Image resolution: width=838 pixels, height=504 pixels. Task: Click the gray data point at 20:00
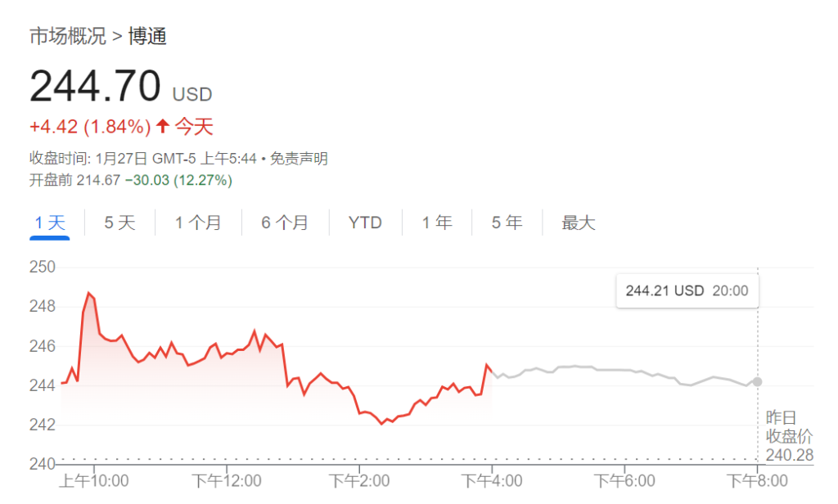pos(757,381)
